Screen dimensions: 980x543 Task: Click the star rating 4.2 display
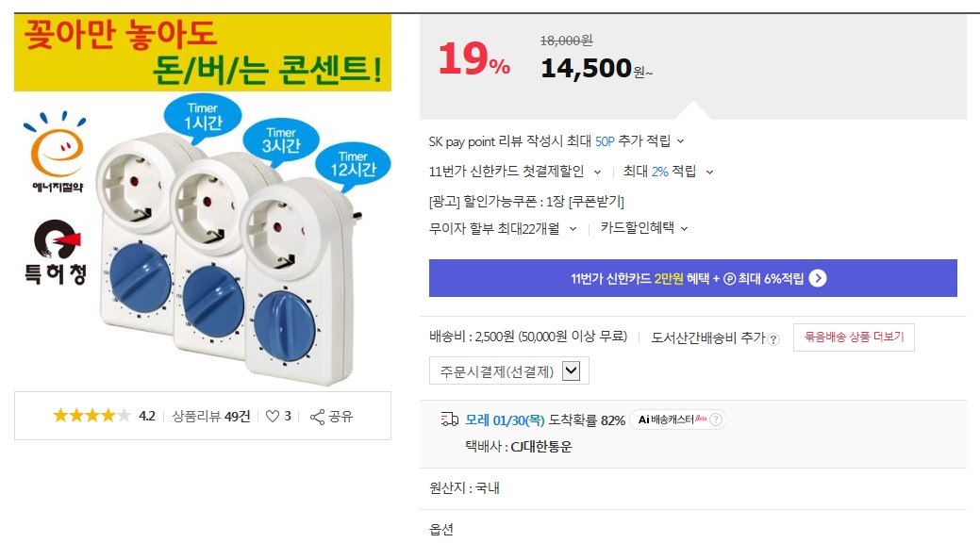[104, 416]
